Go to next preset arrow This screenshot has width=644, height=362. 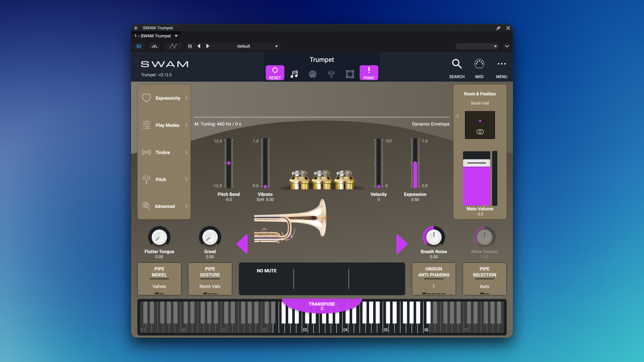[x=208, y=46]
